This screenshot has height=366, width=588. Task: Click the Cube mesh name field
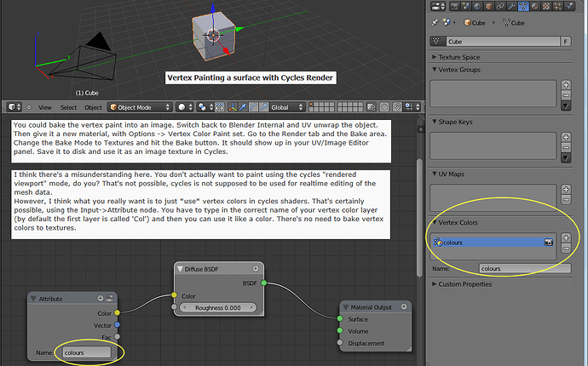503,42
